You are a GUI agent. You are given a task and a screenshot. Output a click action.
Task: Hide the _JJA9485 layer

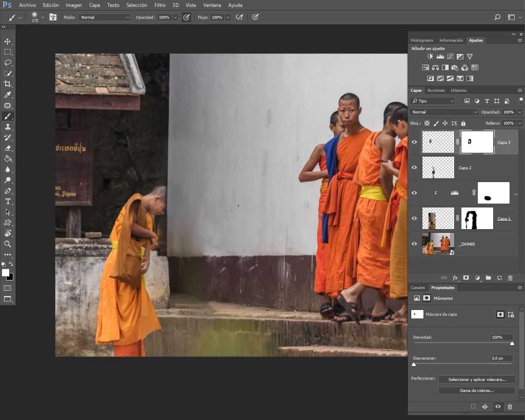click(414, 244)
